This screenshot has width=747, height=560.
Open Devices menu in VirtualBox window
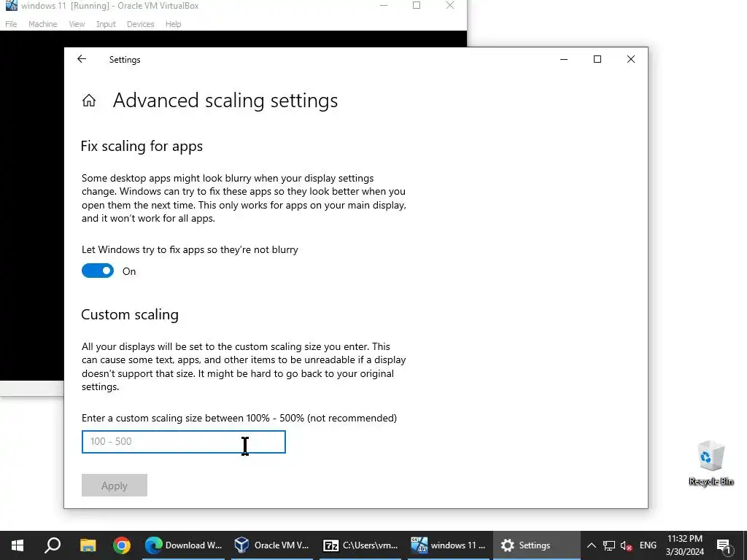click(141, 24)
